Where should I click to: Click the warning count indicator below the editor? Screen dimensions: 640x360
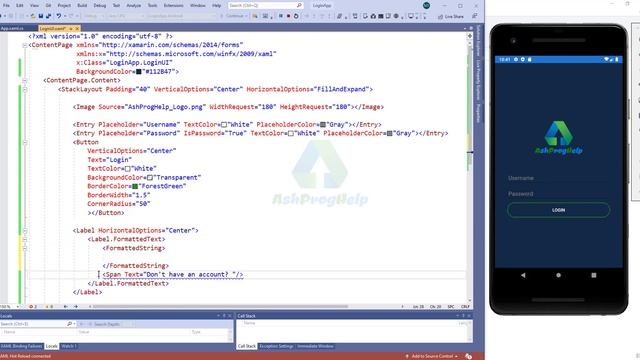tap(49, 306)
